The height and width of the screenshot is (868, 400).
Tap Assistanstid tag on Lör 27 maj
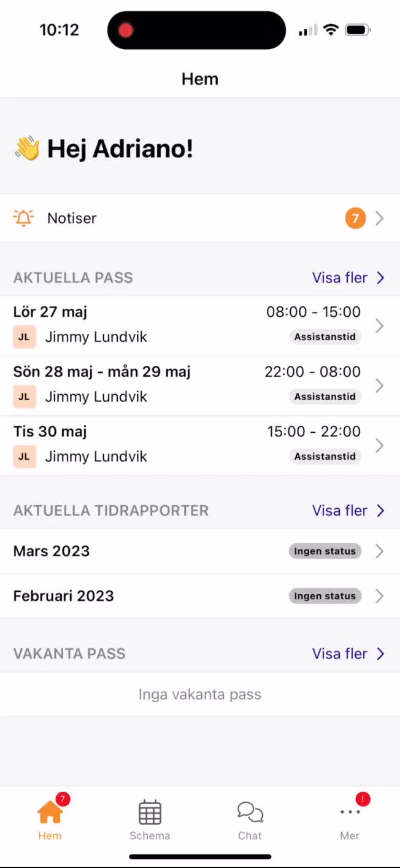point(325,337)
